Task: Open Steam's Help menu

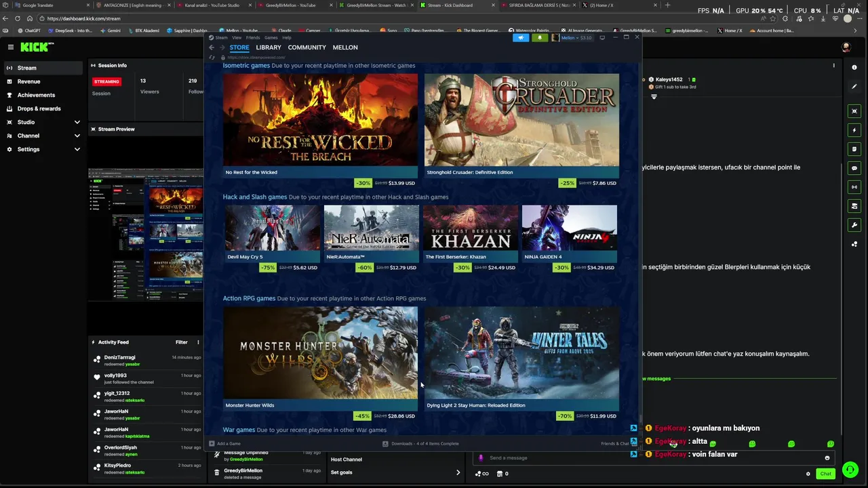Action: [x=287, y=38]
